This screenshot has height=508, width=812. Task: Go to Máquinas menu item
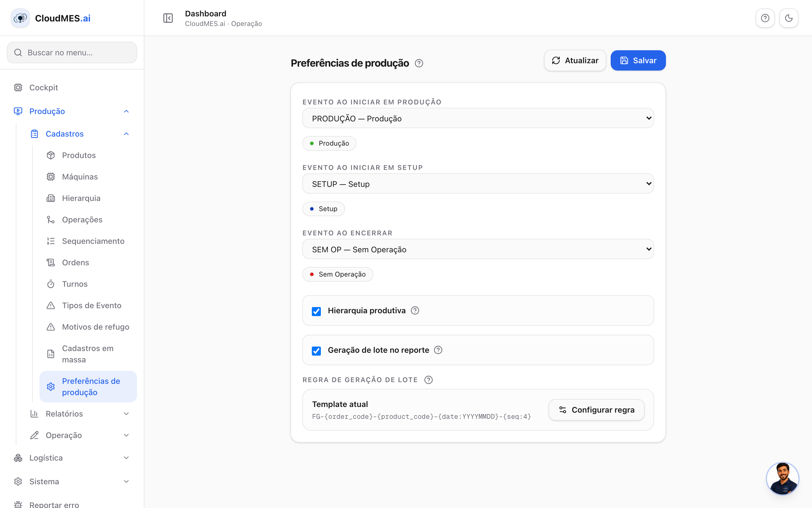tap(88, 177)
